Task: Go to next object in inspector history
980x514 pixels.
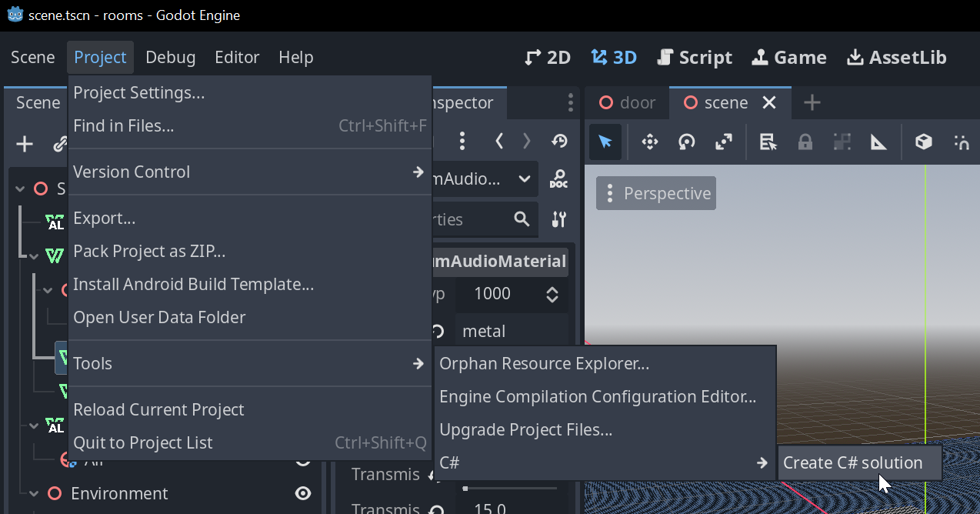Action: [527, 141]
